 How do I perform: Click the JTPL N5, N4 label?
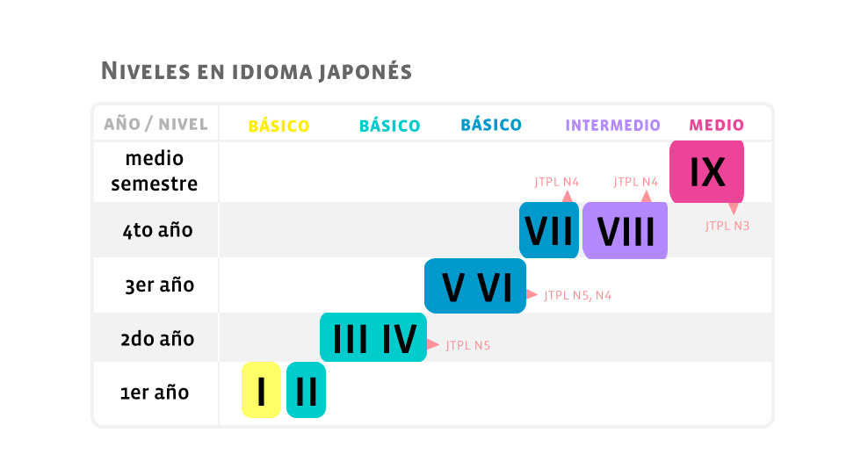(x=577, y=296)
